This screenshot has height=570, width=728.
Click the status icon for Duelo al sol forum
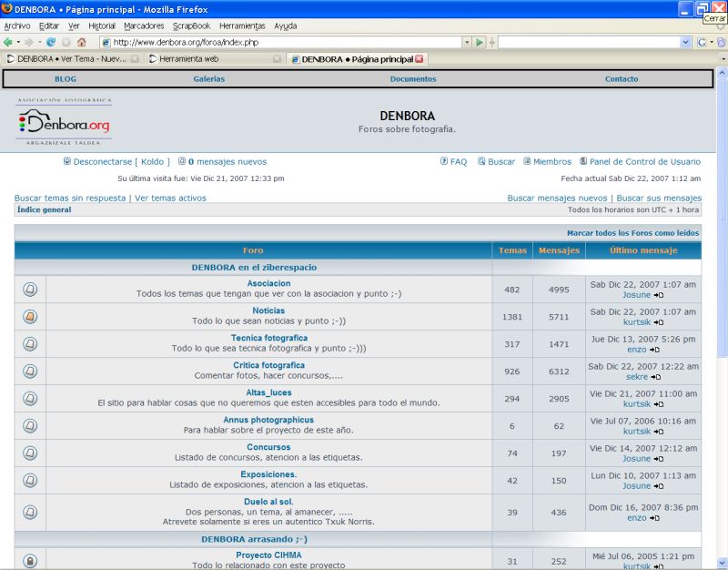point(30,513)
